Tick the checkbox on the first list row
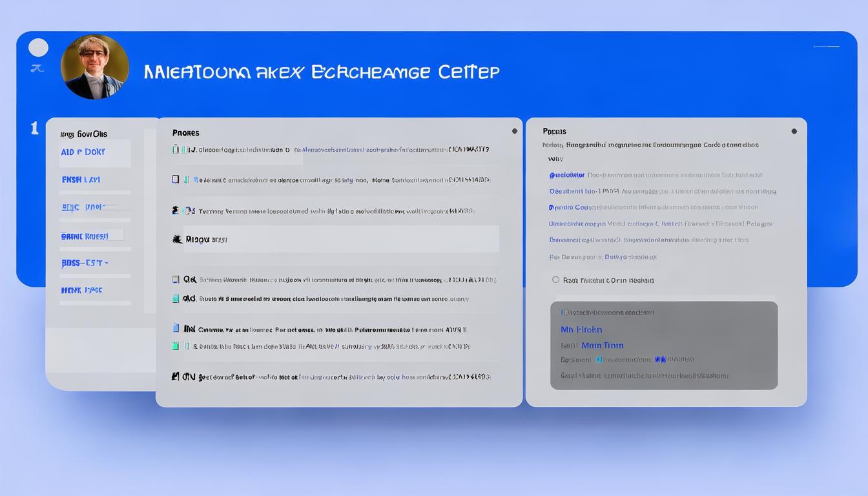Screen dimensions: 868x496 (176, 150)
